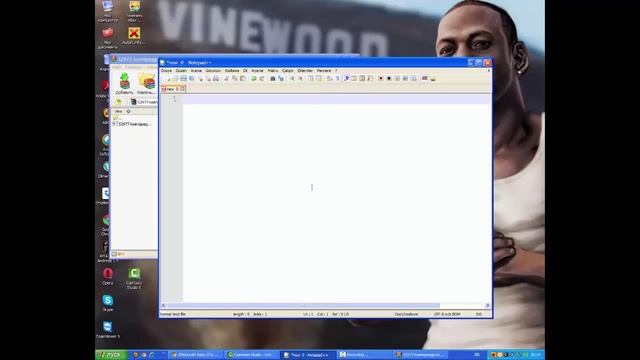Toggle Word Wrap toolbar icon
The width and height of the screenshot is (640, 360).
click(x=329, y=78)
